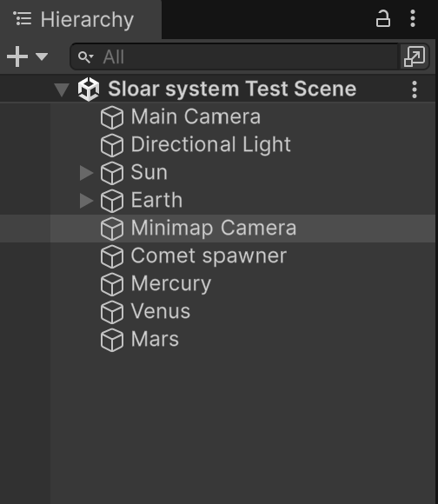Open the search filter magnifier dropdown
The height and width of the screenshot is (504, 438).
pos(85,57)
